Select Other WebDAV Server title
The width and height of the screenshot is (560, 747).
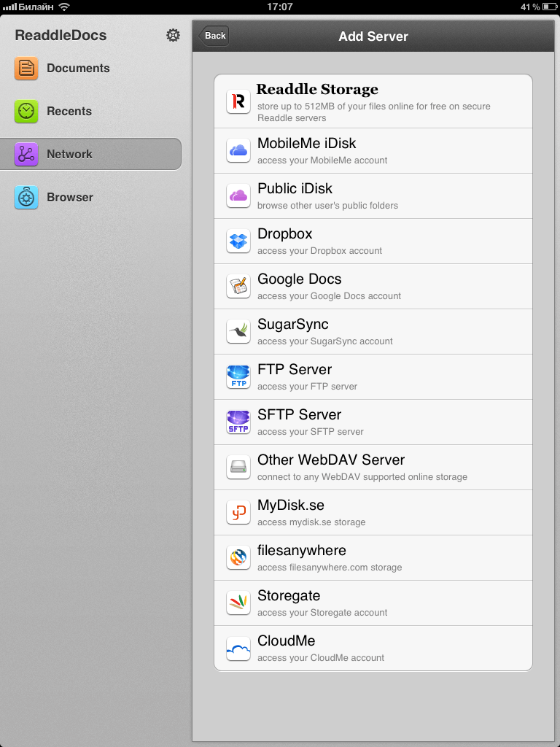[x=331, y=460]
